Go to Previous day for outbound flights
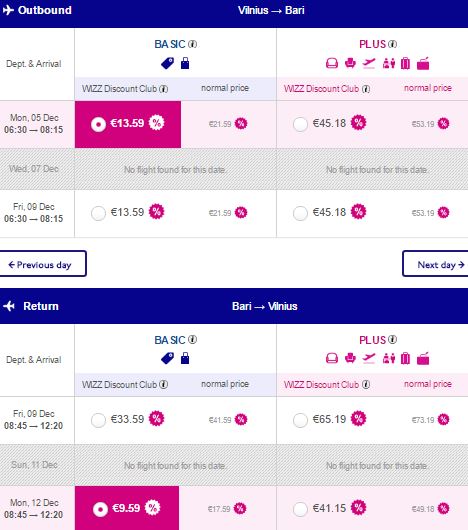The height and width of the screenshot is (530, 468). (43, 264)
